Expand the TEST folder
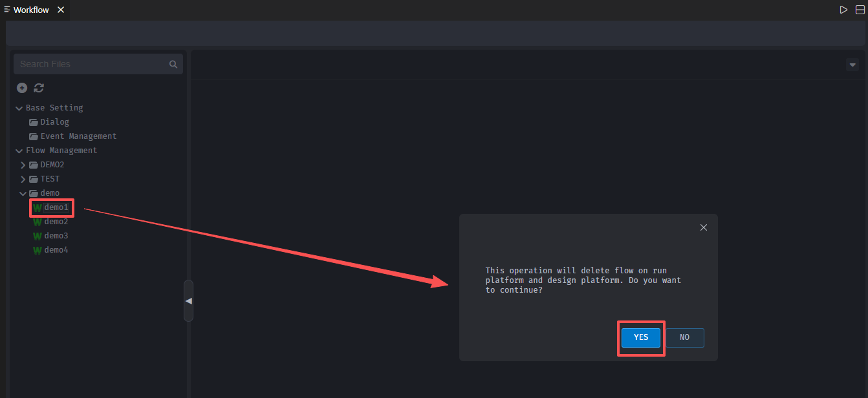868x398 pixels. [x=23, y=179]
